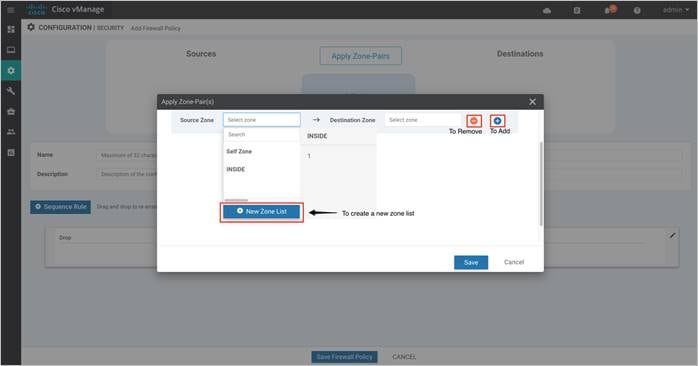The width and height of the screenshot is (698, 366).
Task: Click the INSIDE preview header text
Action: click(x=317, y=136)
